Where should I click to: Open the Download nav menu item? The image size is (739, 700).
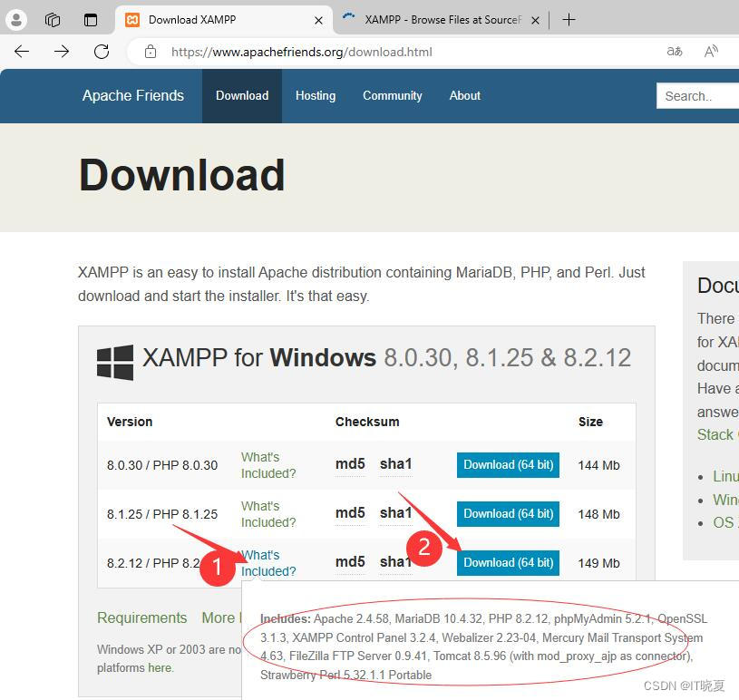click(x=242, y=96)
